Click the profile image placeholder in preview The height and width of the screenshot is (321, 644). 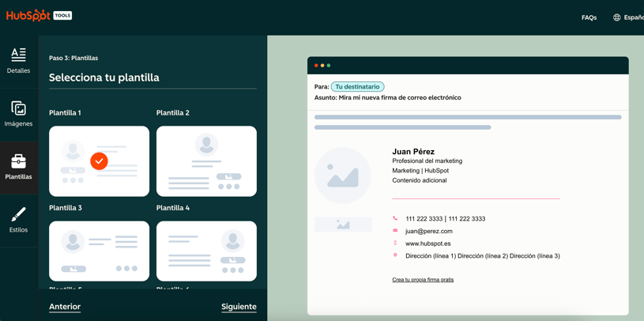click(343, 176)
